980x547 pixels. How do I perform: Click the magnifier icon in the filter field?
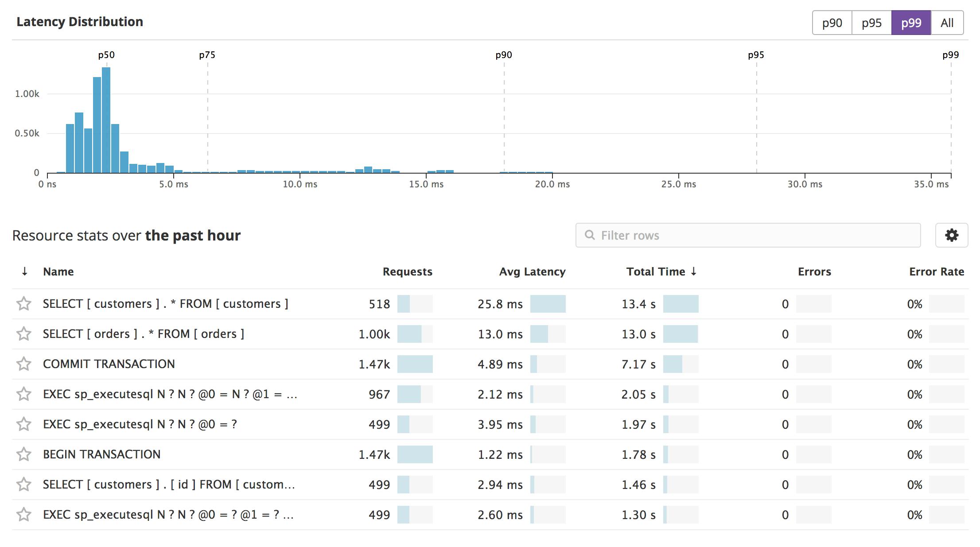(589, 235)
